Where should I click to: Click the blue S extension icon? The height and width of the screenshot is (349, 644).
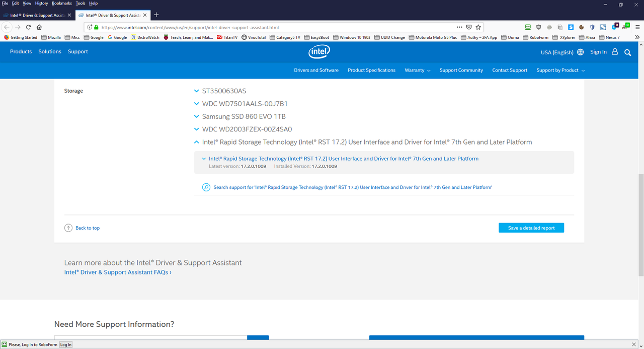click(571, 27)
